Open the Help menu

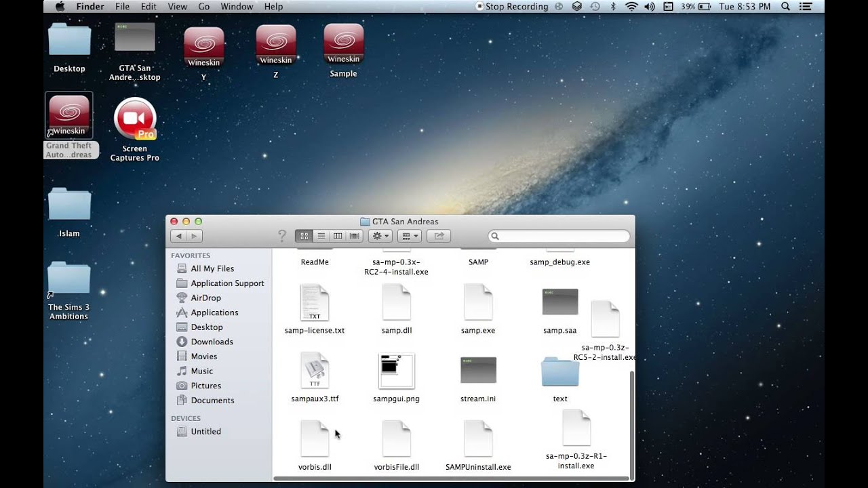273,7
